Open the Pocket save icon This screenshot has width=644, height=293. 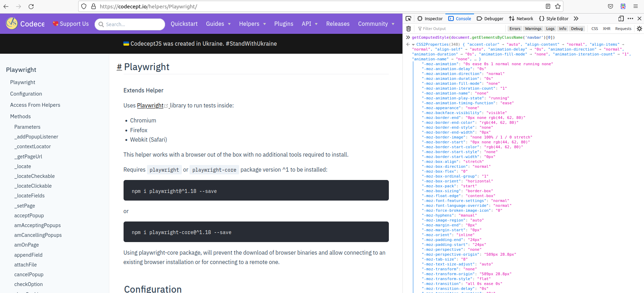pyautogui.click(x=610, y=7)
